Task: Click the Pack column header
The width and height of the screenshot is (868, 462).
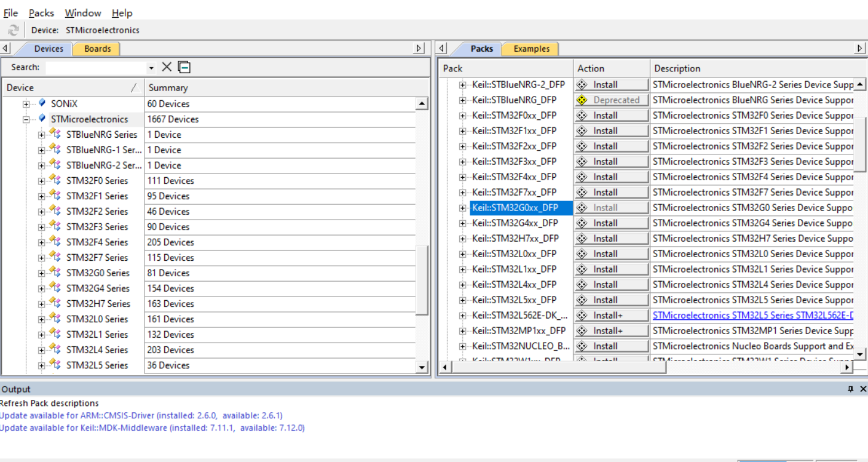Action: [x=506, y=68]
